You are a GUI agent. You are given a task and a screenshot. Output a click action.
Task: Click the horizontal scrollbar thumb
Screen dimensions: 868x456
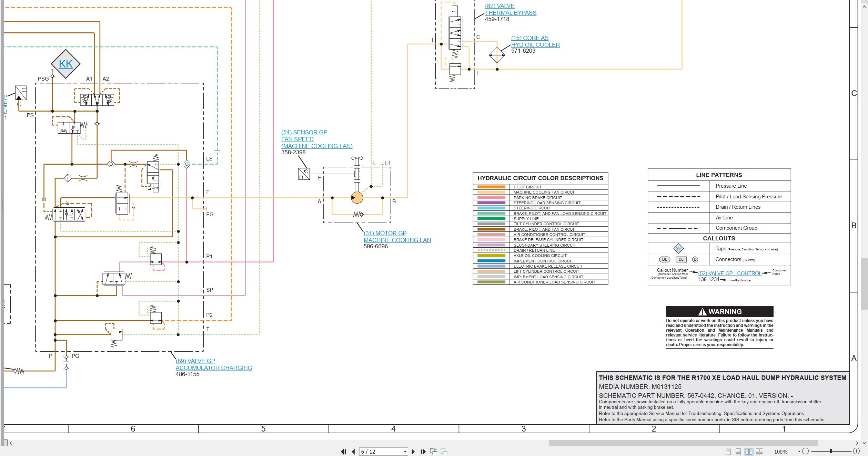[x=683, y=443]
